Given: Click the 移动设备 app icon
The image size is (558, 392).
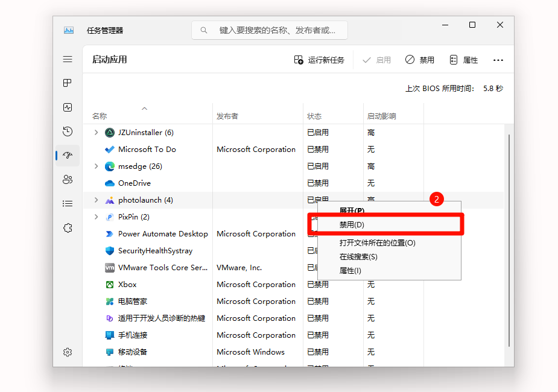Looking at the screenshot, I should coord(110,352).
